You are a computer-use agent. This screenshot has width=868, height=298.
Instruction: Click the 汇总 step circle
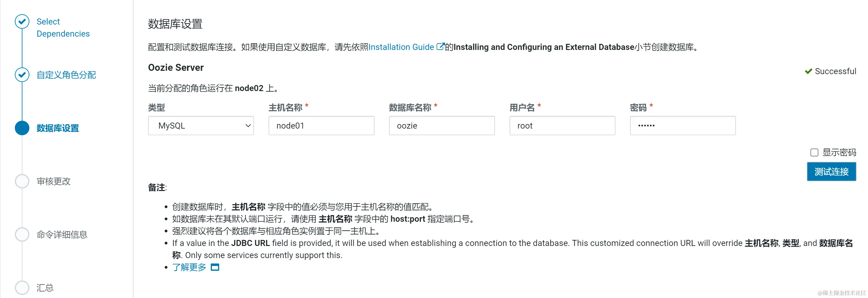[21, 287]
